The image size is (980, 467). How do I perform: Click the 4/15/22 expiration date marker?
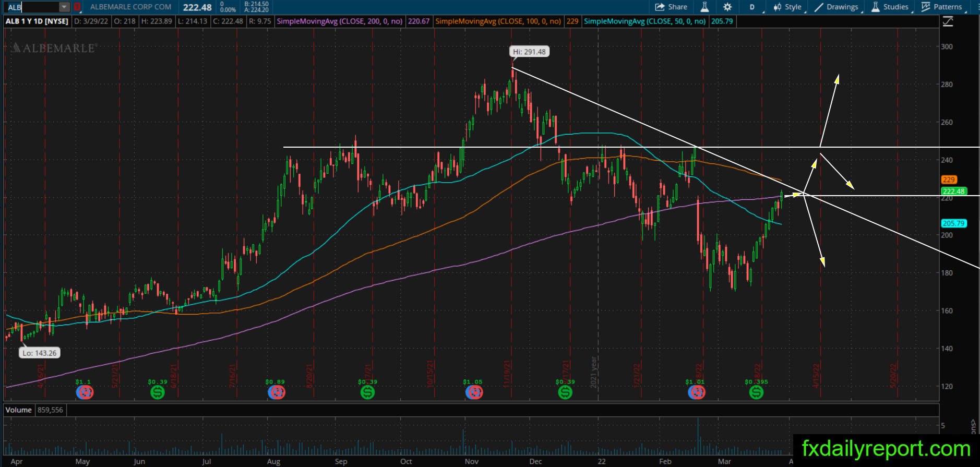tap(817, 376)
